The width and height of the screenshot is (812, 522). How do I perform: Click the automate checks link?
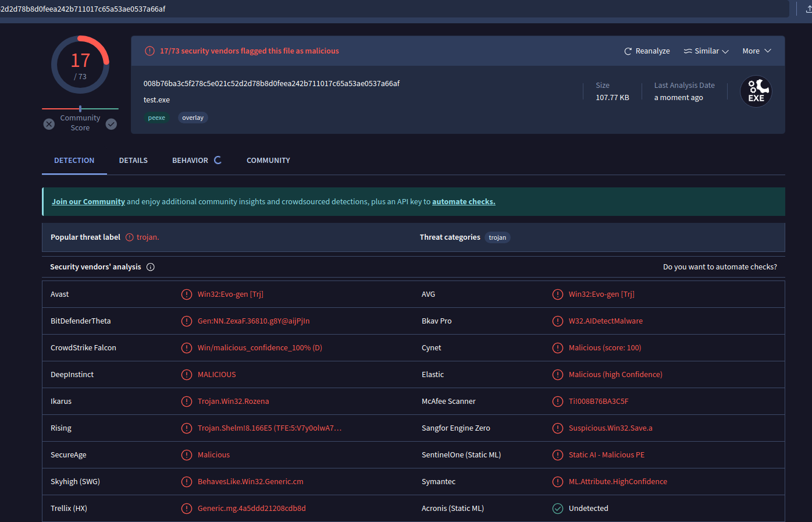tap(464, 202)
